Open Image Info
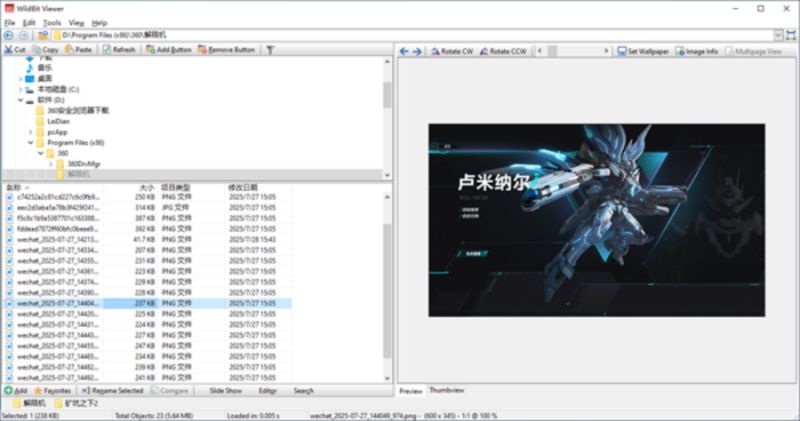The width and height of the screenshot is (800, 421). tap(697, 51)
